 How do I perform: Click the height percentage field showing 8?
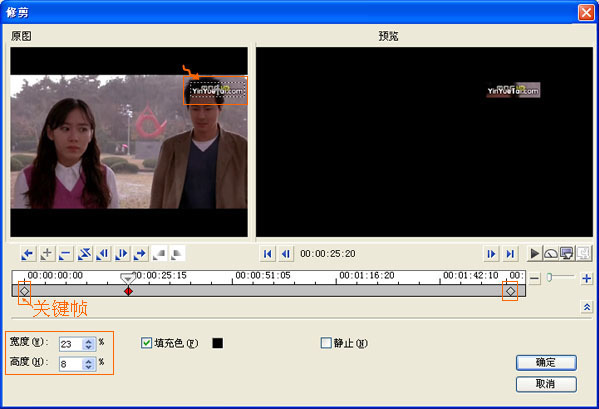[x=71, y=364]
